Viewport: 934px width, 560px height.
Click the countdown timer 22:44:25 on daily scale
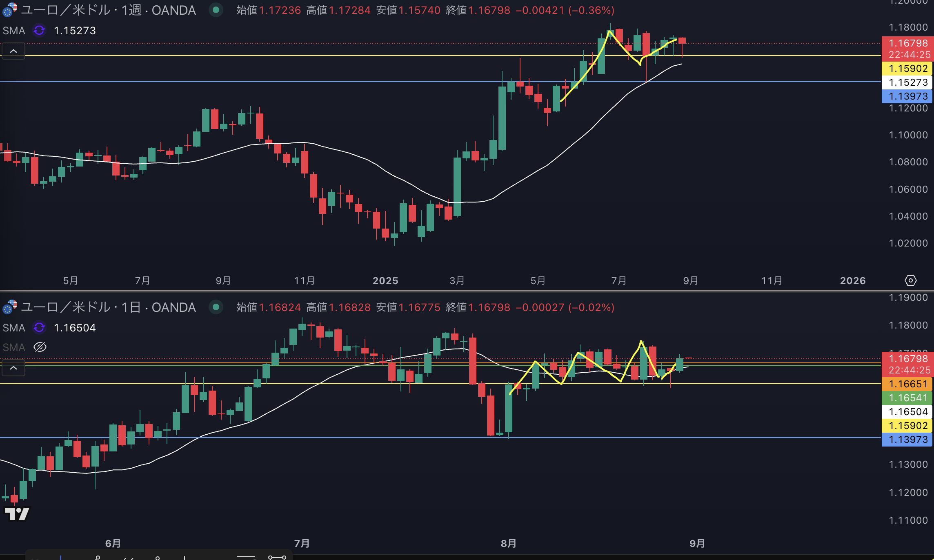tap(910, 370)
